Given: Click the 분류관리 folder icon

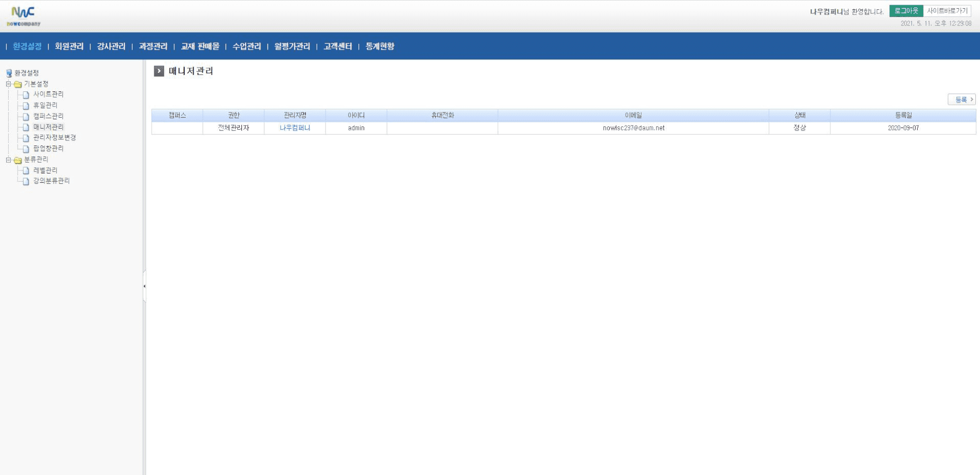Looking at the screenshot, I should pyautogui.click(x=18, y=160).
